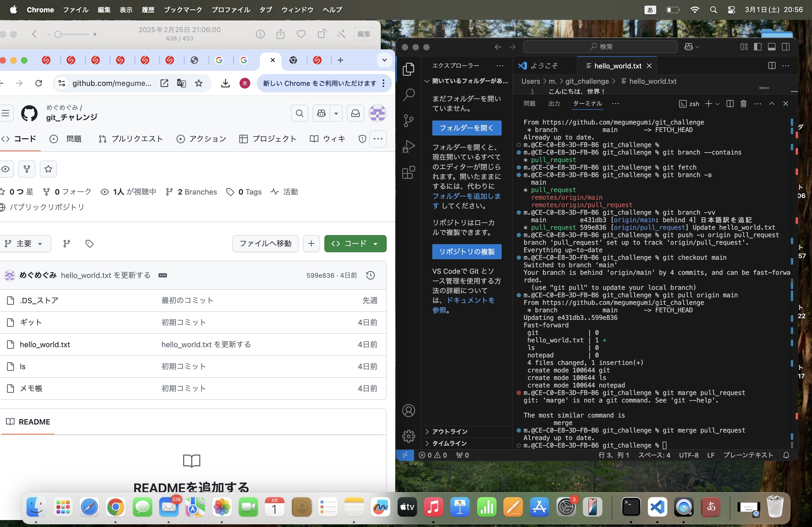Open Google Translate icon in Chrome address bar

[181, 83]
